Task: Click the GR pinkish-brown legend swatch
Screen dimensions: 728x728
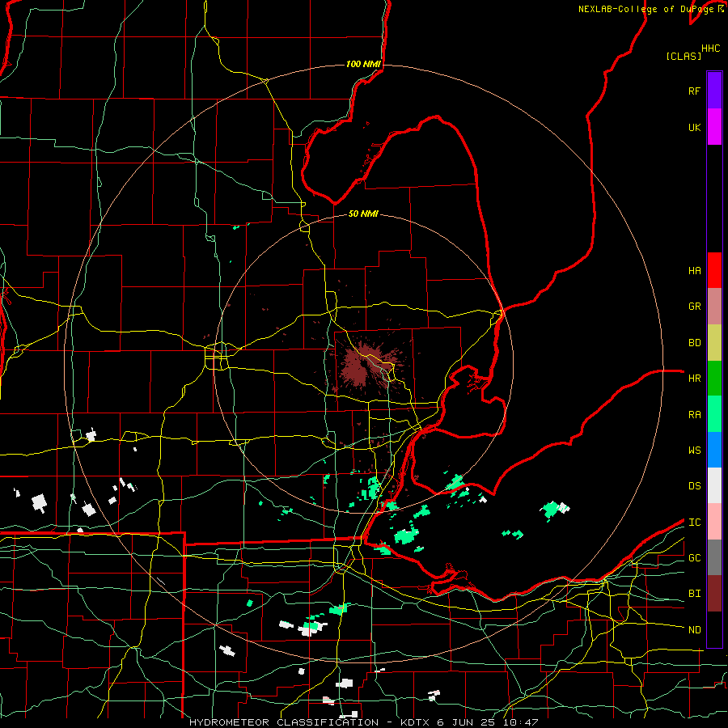Action: tap(714, 307)
